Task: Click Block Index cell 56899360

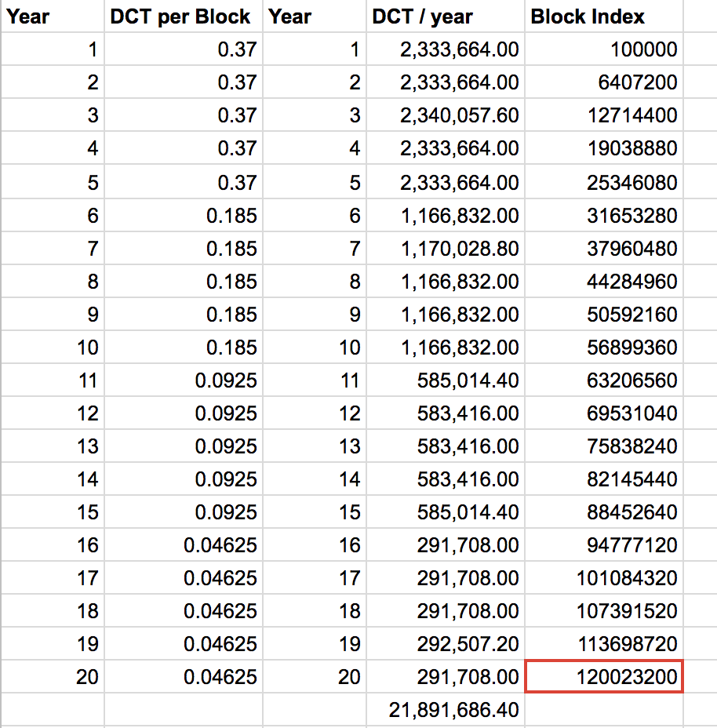Action: [604, 348]
